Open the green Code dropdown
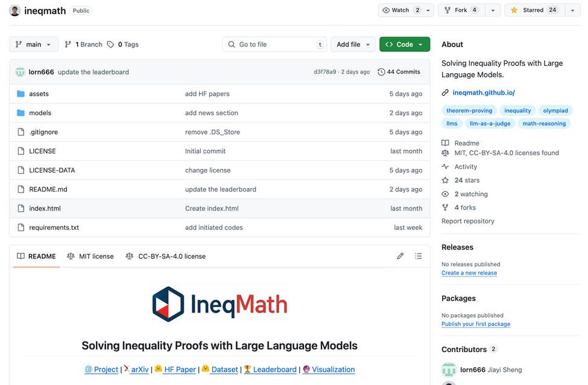The height and width of the screenshot is (385, 588). (x=405, y=44)
